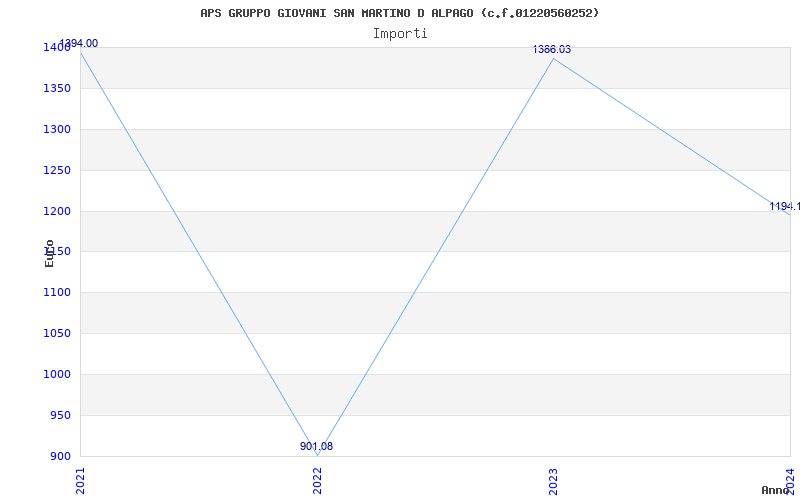Click the 1100 y-axis tick label
The height and width of the screenshot is (500, 800).
coord(57,293)
